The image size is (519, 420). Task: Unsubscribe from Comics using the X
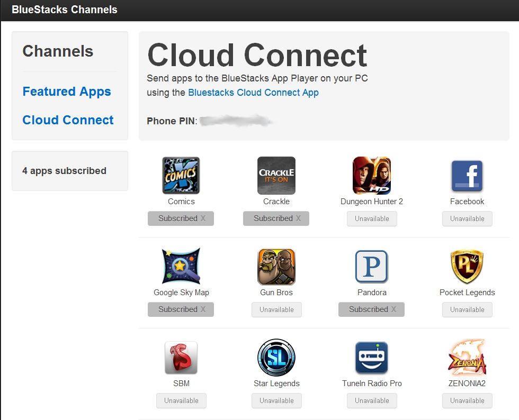click(x=204, y=218)
